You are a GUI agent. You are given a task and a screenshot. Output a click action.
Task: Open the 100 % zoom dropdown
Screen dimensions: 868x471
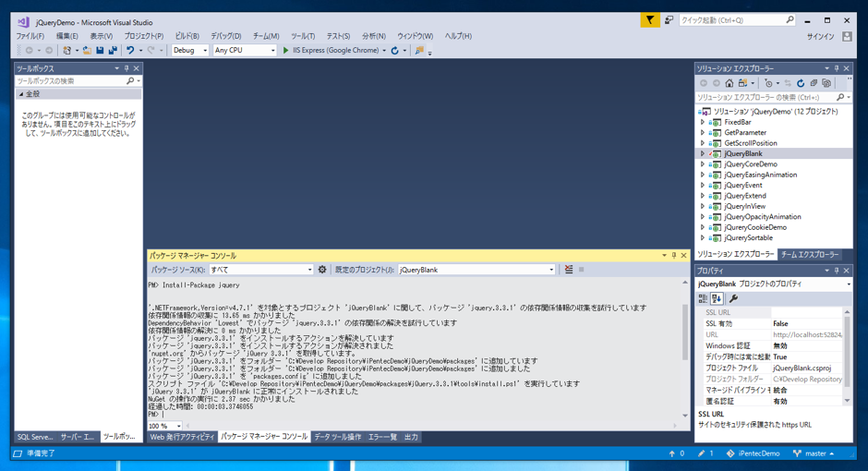(x=178, y=426)
